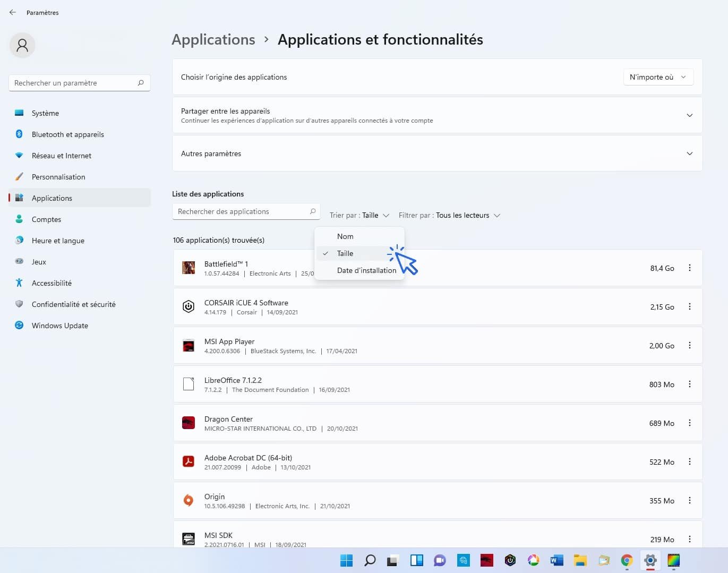Open Word from the taskbar
The image size is (728, 573).
pyautogui.click(x=557, y=560)
